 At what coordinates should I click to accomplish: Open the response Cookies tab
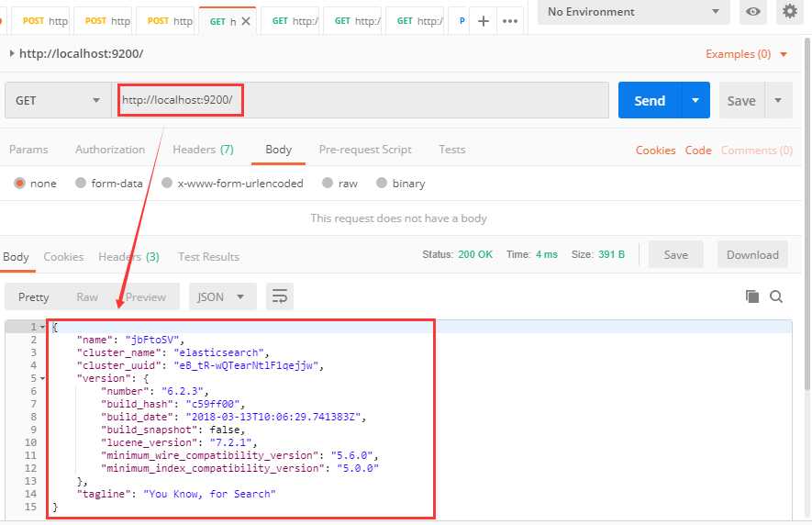63,257
